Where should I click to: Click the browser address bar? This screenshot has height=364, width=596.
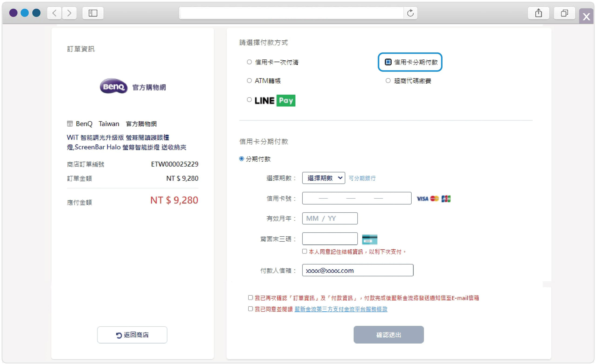291,13
